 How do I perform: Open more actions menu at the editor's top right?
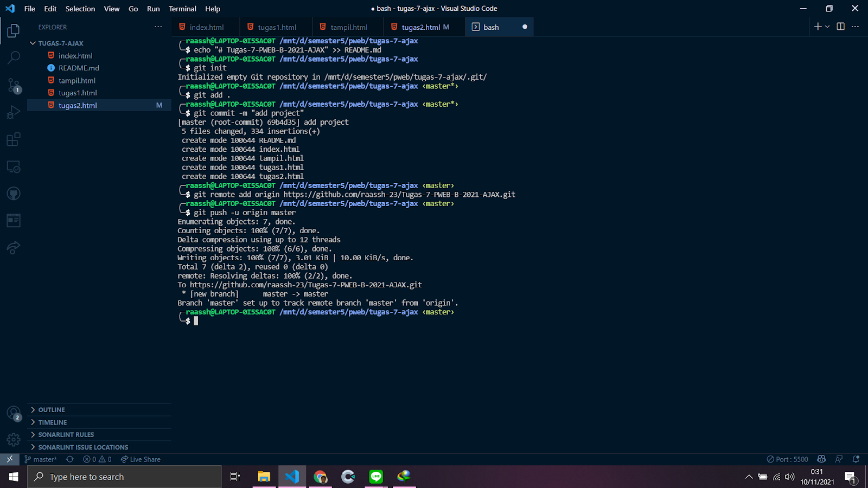pos(856,27)
